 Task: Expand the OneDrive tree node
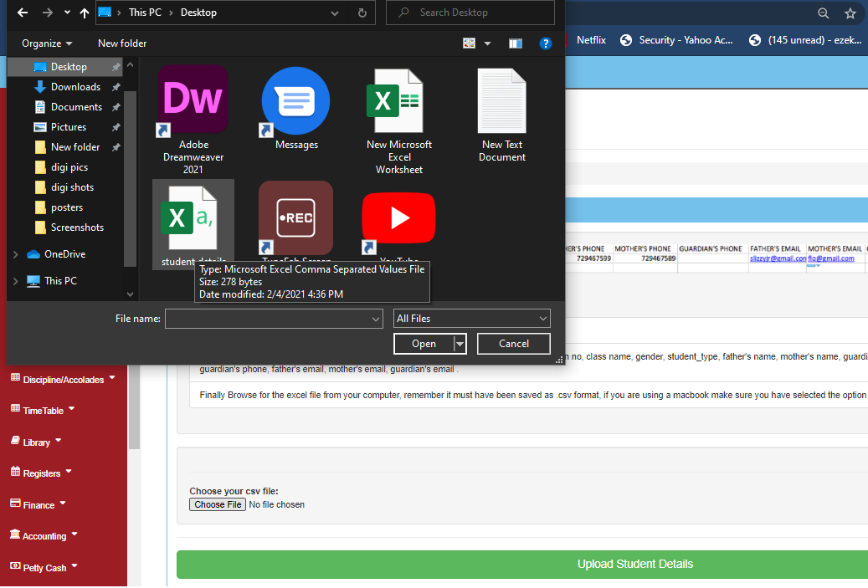coord(16,254)
